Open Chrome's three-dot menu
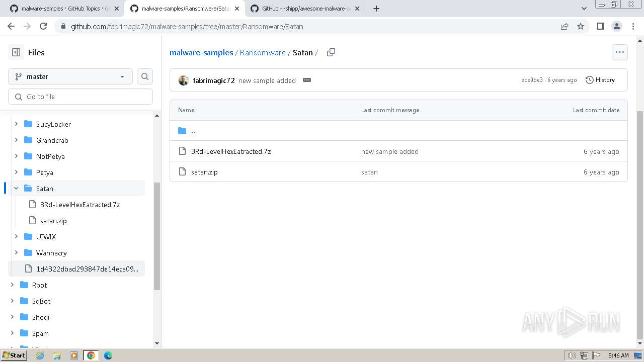This screenshot has height=362, width=644. pos(633,26)
